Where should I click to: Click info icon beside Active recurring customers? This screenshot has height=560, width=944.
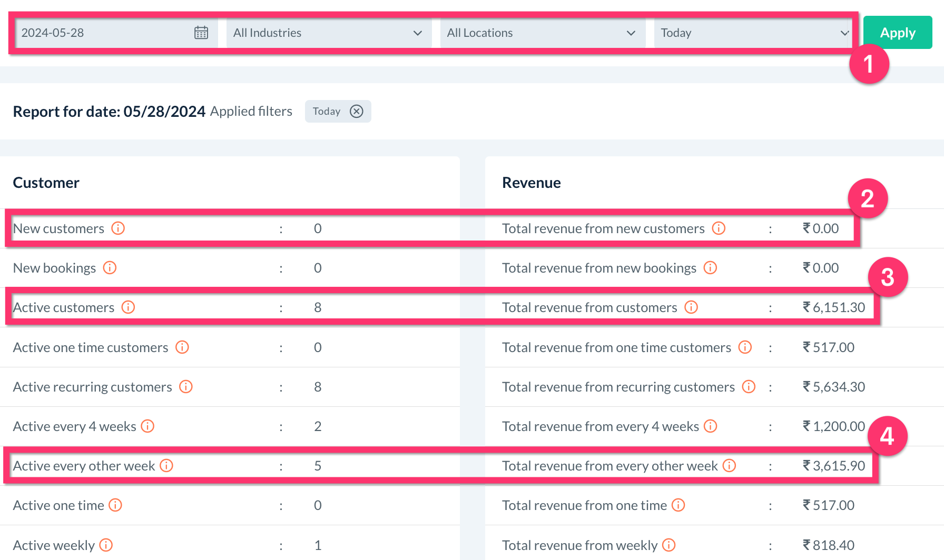[x=186, y=386]
